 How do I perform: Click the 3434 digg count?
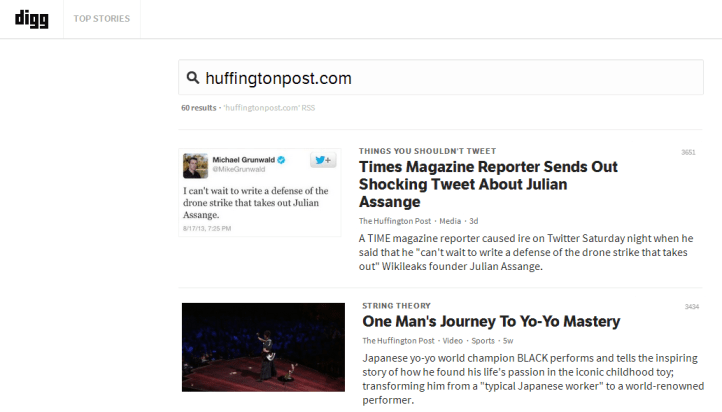pyautogui.click(x=692, y=307)
